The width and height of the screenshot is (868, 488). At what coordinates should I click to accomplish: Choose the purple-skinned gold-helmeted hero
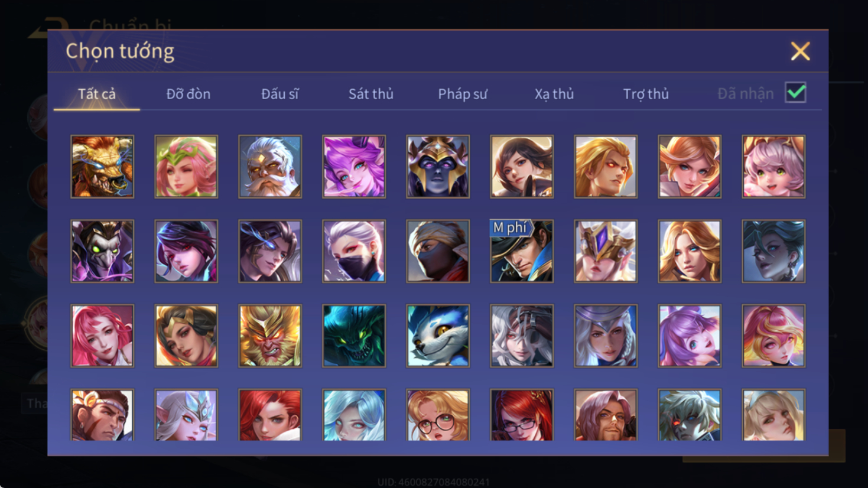point(438,167)
